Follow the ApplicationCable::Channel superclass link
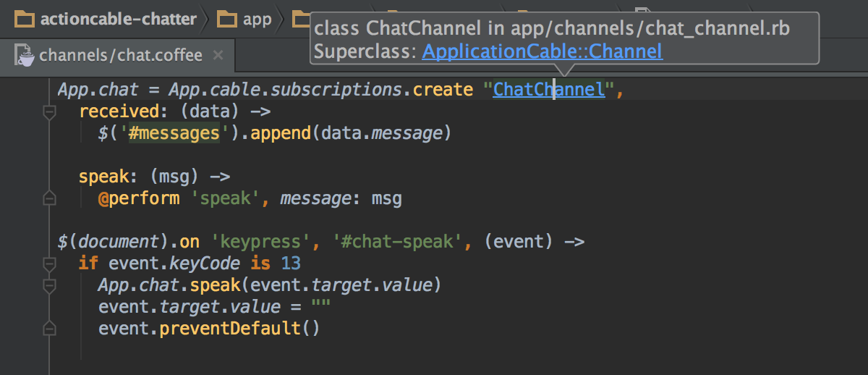Viewport: 868px width, 375px height. pyautogui.click(x=542, y=51)
